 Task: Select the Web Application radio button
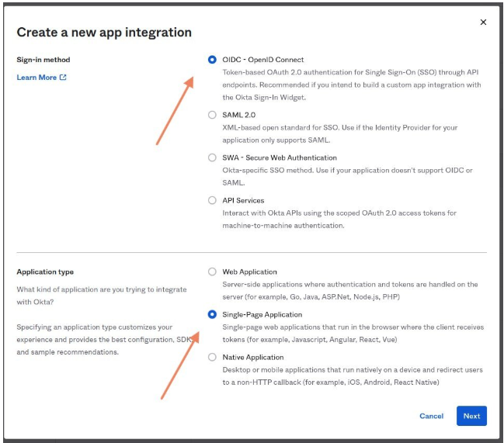[212, 272]
